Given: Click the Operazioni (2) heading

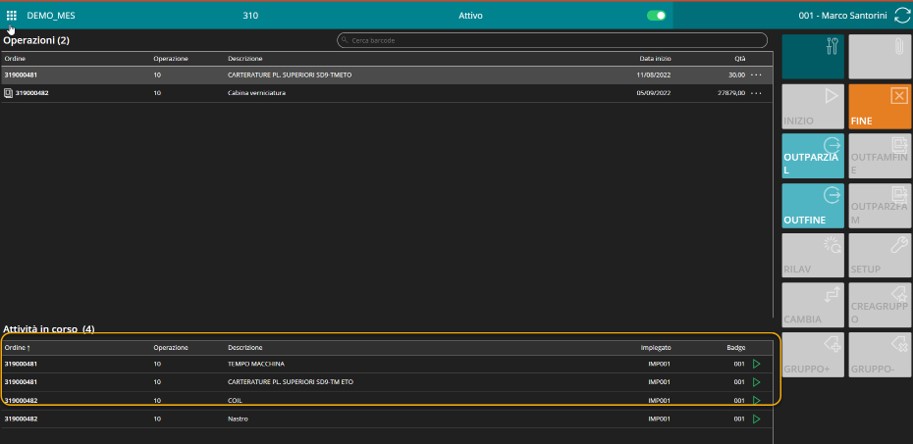Looking at the screenshot, I should point(36,40).
